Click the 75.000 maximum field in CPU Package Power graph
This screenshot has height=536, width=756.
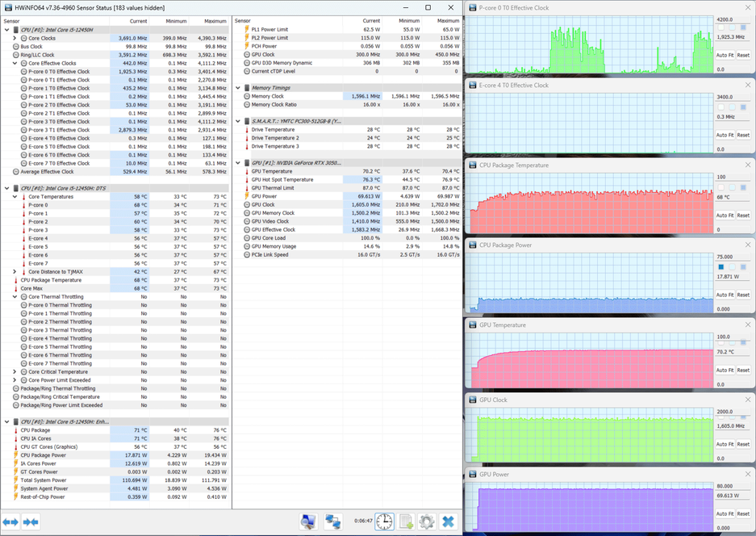[x=733, y=257]
